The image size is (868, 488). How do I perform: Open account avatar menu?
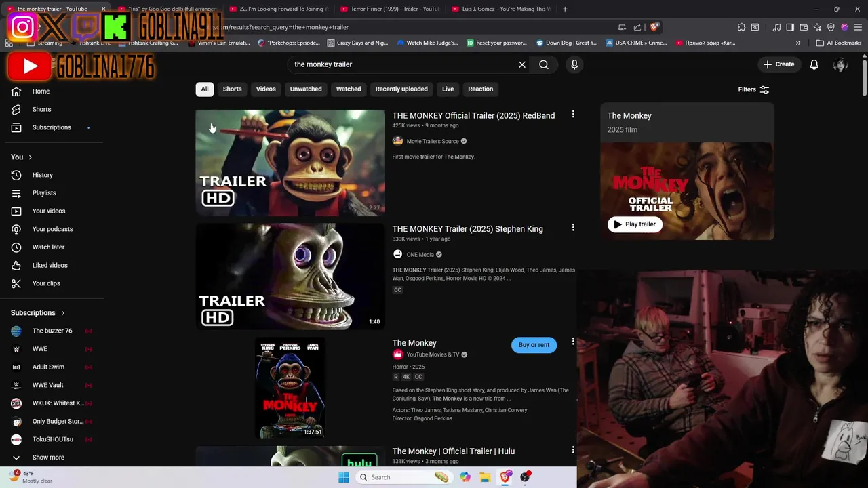coord(840,64)
